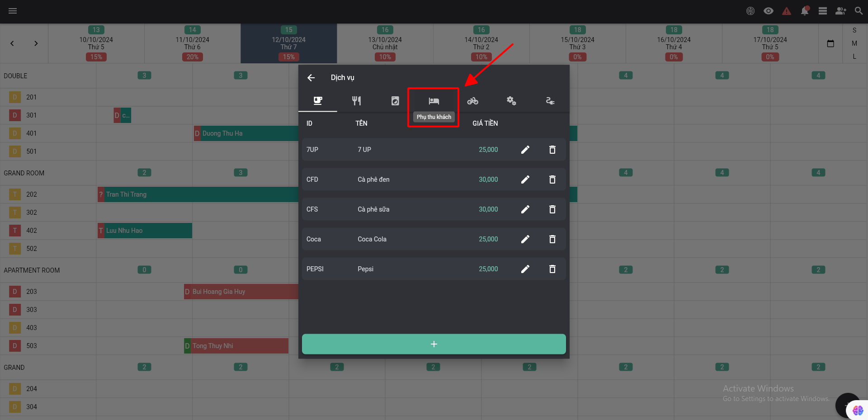Select the restaurant fork-knife service tab
Screen dimensions: 868x420
pyautogui.click(x=357, y=100)
